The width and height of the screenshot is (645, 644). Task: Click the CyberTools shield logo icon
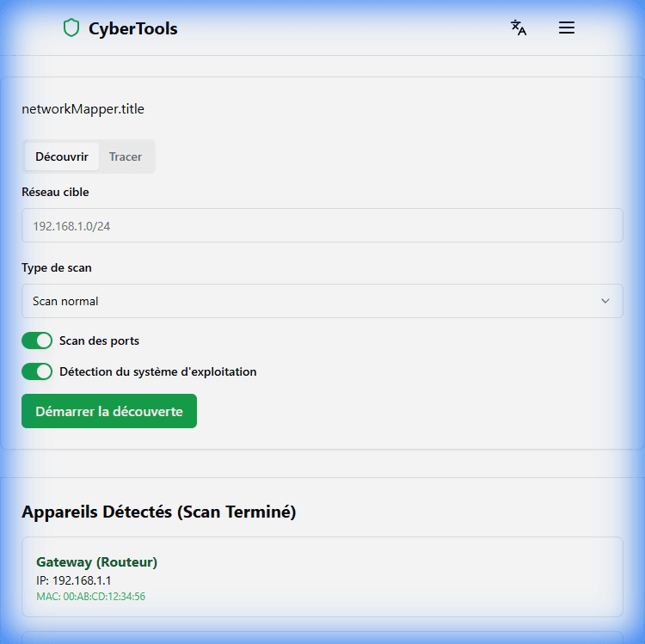click(71, 28)
